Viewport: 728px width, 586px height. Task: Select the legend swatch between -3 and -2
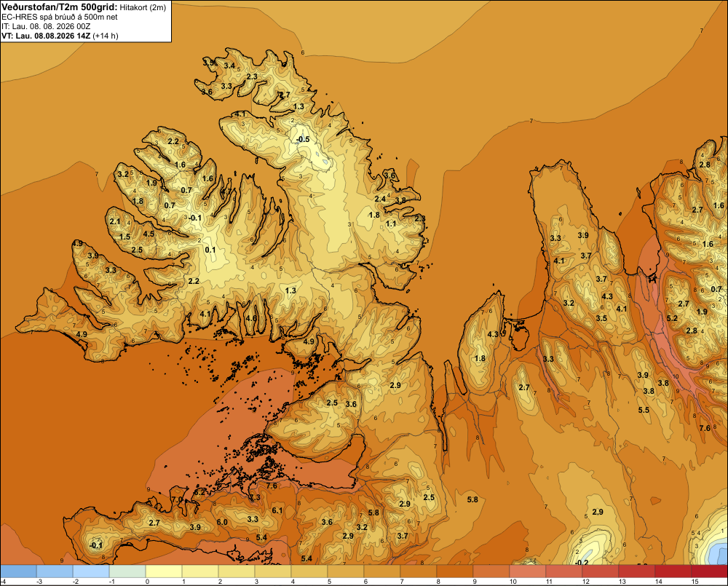coord(55,571)
